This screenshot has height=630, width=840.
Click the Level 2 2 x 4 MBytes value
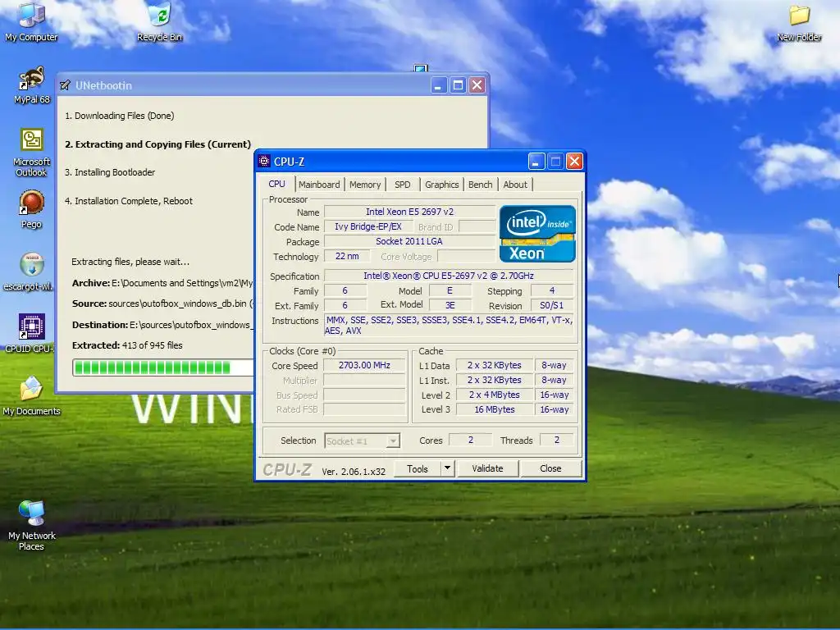[495, 395]
